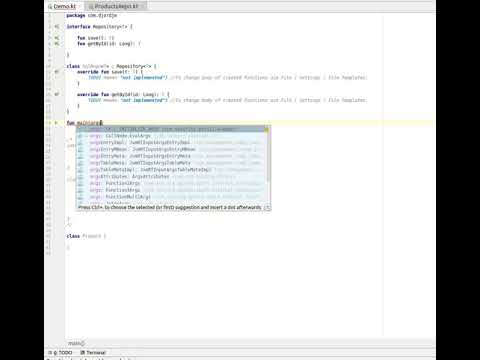Click the 'override fun getById' line
Screen dimensions: 480x360
tap(123, 95)
